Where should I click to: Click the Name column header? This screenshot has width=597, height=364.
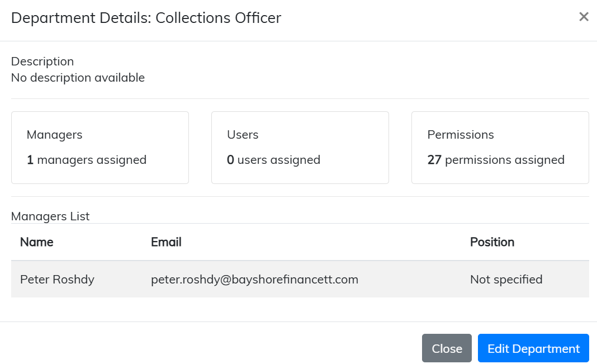(x=37, y=242)
